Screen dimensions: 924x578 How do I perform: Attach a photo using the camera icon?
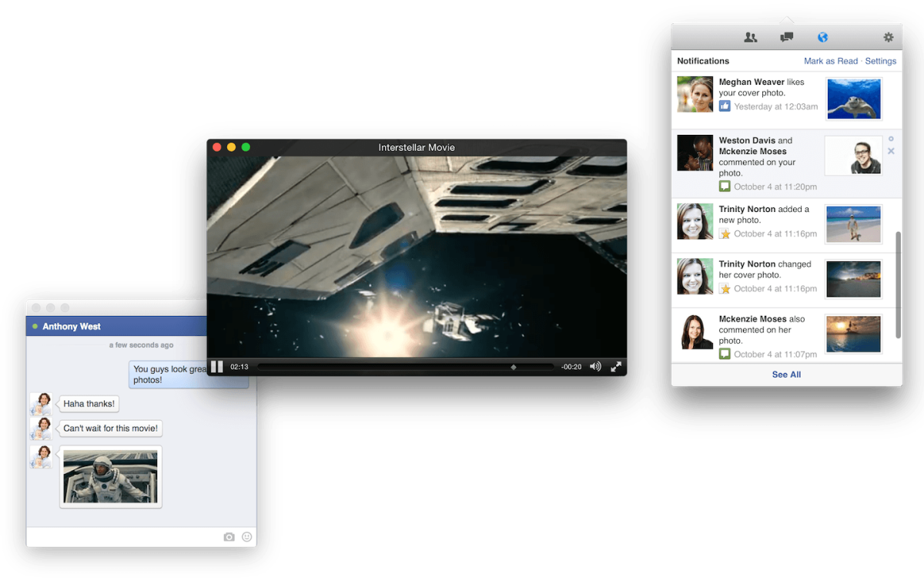(x=229, y=536)
